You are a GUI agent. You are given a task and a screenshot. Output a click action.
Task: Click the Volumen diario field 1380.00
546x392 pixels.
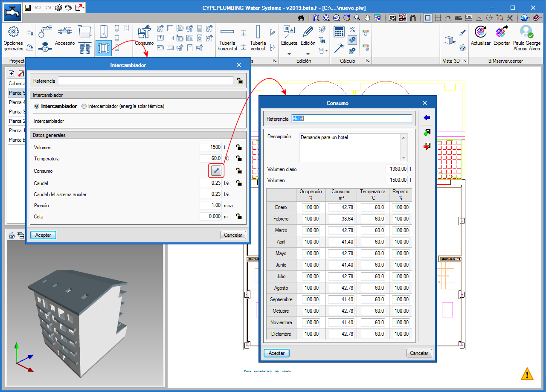tap(397, 169)
